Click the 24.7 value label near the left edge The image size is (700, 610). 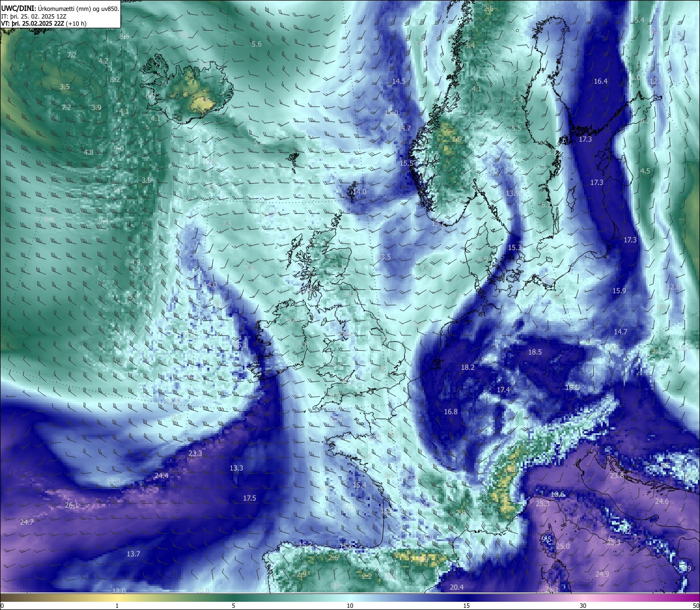27,522
